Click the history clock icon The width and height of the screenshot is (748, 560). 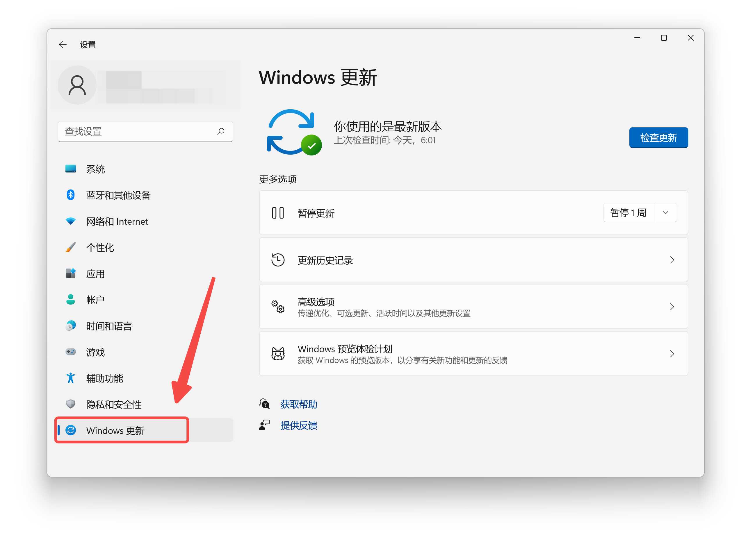pyautogui.click(x=278, y=260)
